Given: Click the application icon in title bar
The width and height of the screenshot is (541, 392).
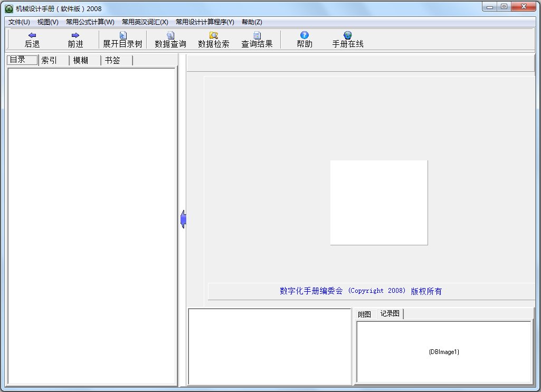Looking at the screenshot, I should coord(9,8).
